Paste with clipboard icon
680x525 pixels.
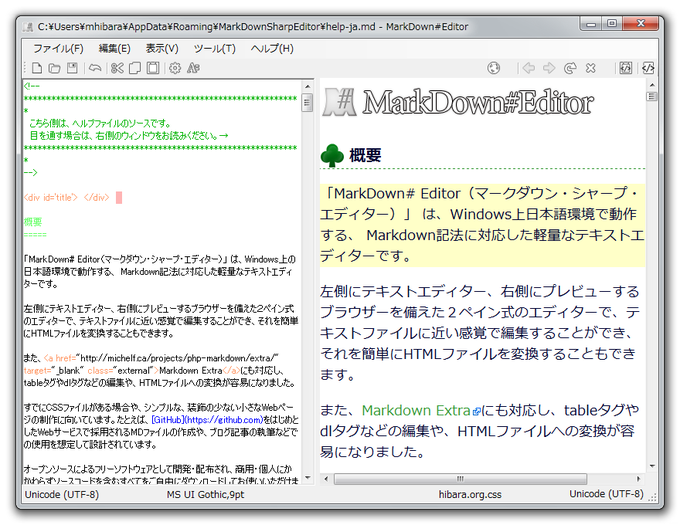click(x=153, y=68)
